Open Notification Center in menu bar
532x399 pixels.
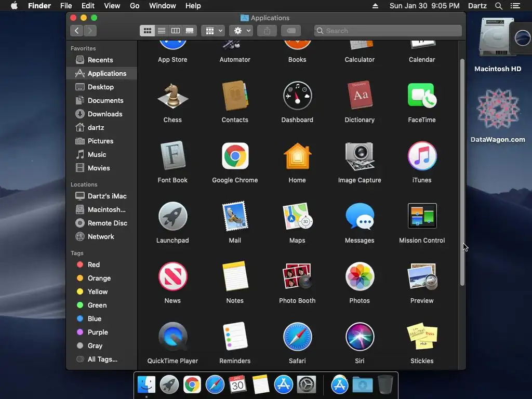(515, 6)
